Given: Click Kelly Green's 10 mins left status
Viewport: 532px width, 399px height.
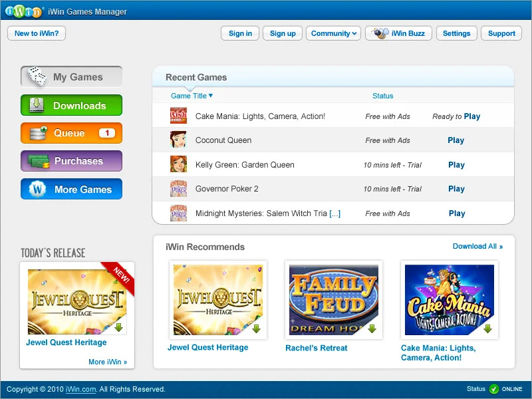Looking at the screenshot, I should (x=392, y=165).
